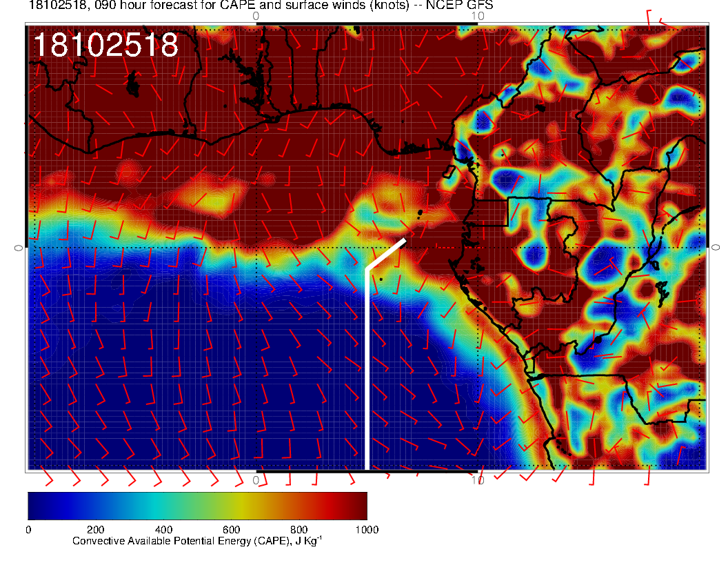Select the top axis longitude label 0
This screenshot has width=728, height=563.
click(256, 16)
